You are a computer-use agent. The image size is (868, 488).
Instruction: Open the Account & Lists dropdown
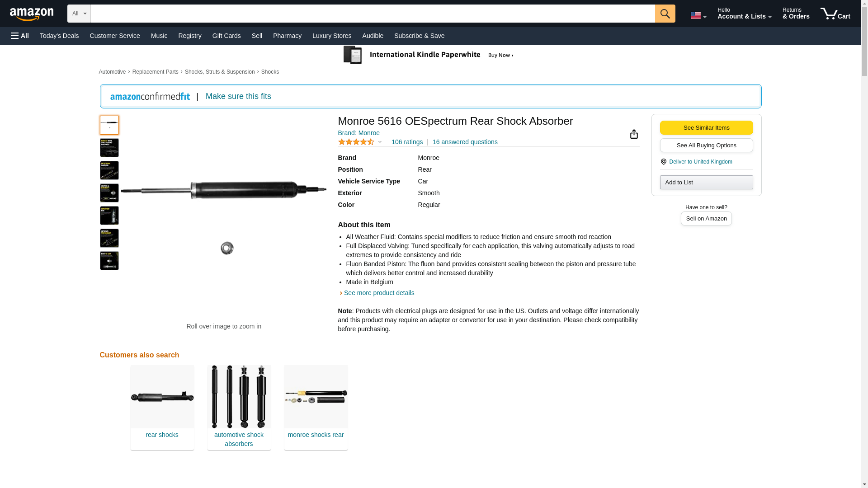[x=744, y=14]
